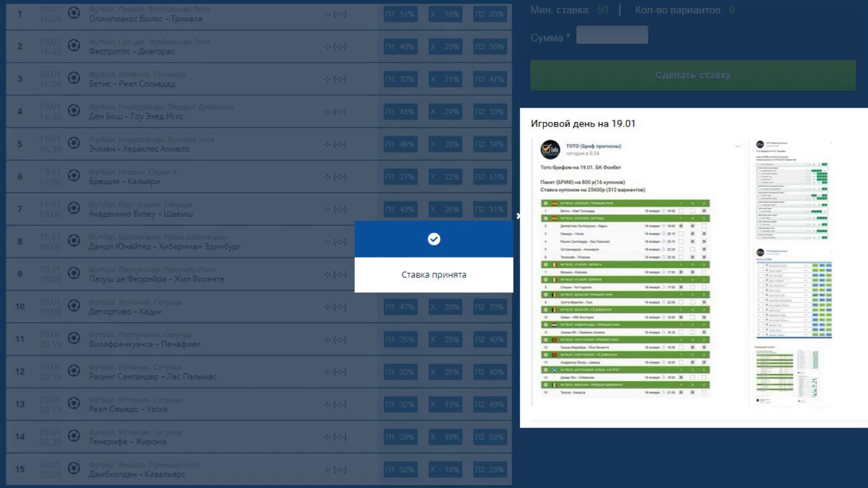This screenshot has width=868, height=488.
Task: Click match name Данди Юнайтед – Хиберниан Эдинбург
Action: coord(165,247)
